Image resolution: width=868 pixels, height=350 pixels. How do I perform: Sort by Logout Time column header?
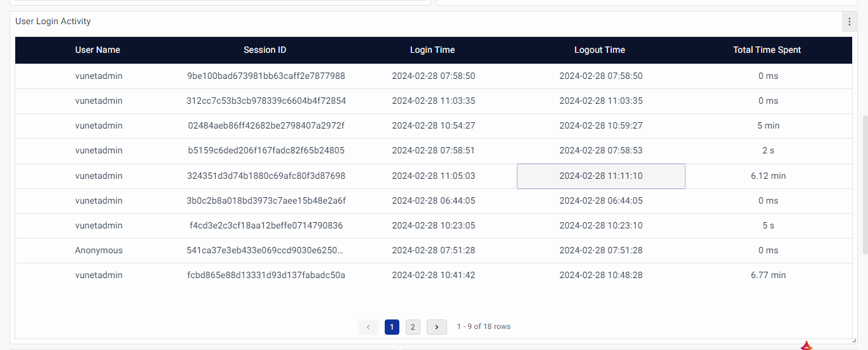600,50
